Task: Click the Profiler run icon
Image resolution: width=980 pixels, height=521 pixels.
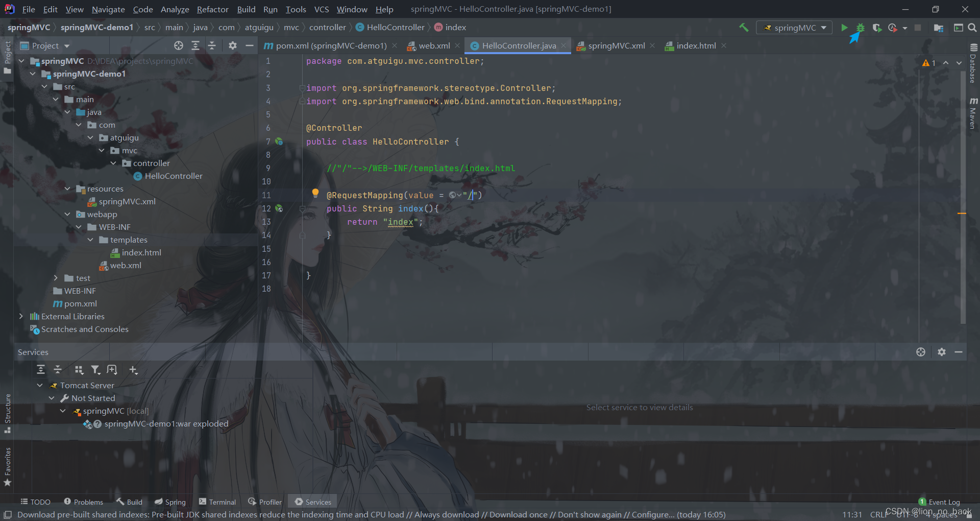Action: 893,28
